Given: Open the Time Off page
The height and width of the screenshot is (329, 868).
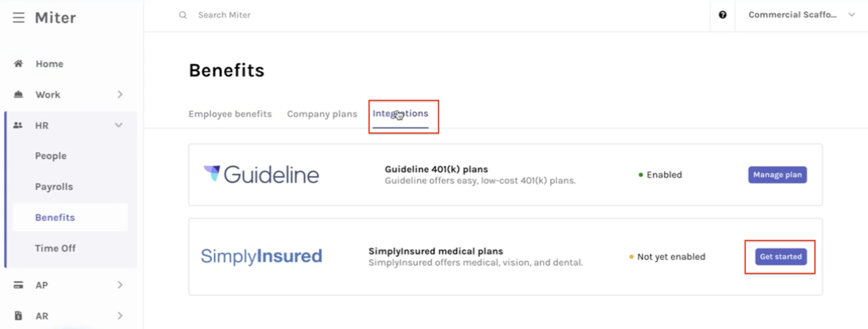Looking at the screenshot, I should pos(55,248).
